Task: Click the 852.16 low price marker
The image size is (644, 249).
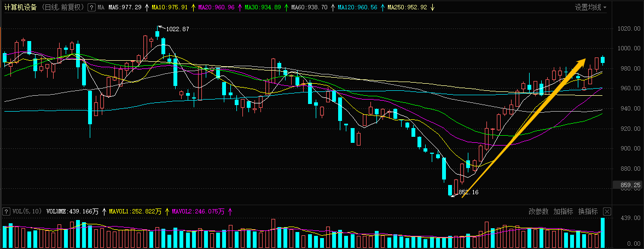Action: click(468, 193)
